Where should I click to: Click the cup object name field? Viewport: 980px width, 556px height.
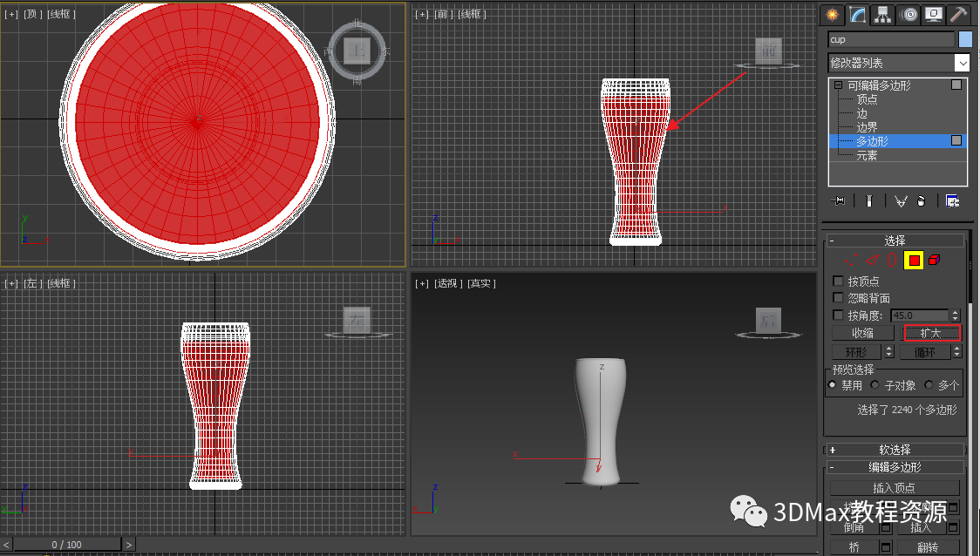point(891,39)
